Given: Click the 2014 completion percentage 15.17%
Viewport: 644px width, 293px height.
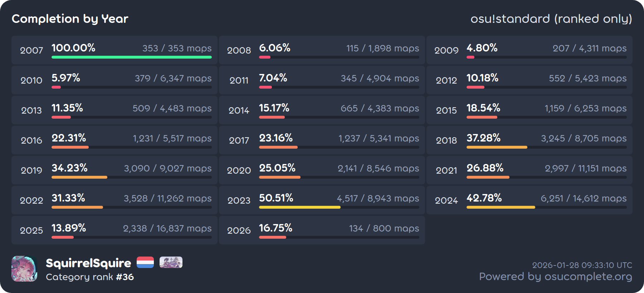Looking at the screenshot, I should pos(274,108).
